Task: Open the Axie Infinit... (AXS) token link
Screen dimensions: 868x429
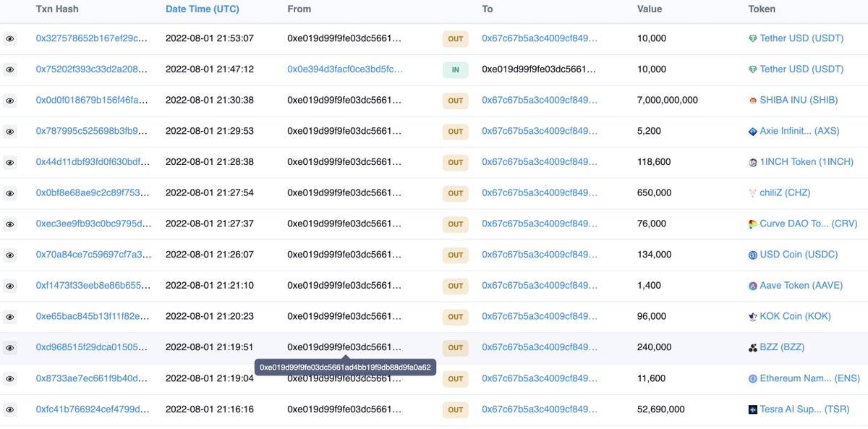Action: point(799,132)
